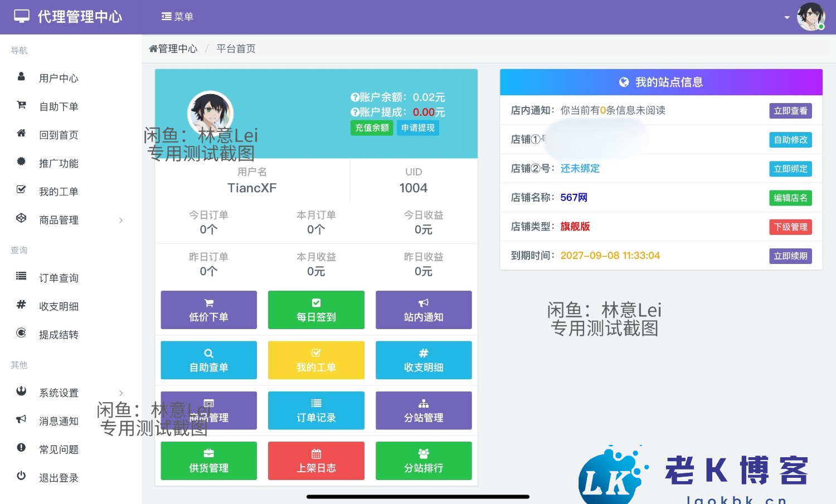Viewport: 836px width, 504px height.
Task: Open 常见问题 in the sidebar
Action: point(59,450)
